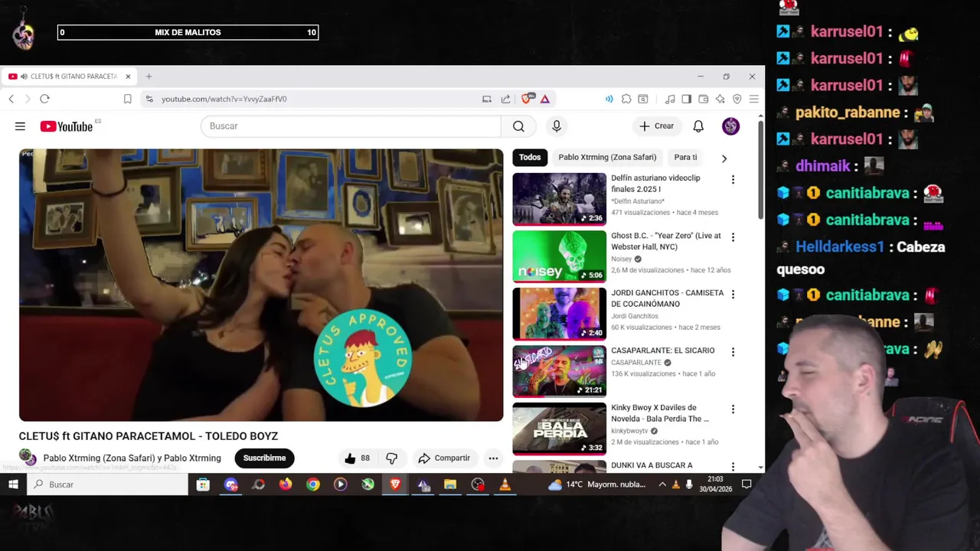Close the CLETU$ ft GITANO tab

128,77
